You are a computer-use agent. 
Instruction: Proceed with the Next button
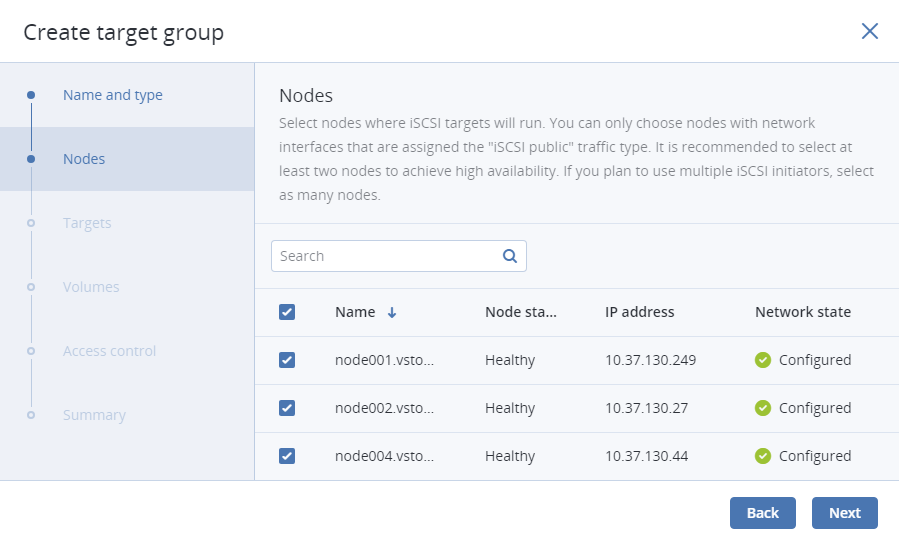pyautogui.click(x=844, y=513)
